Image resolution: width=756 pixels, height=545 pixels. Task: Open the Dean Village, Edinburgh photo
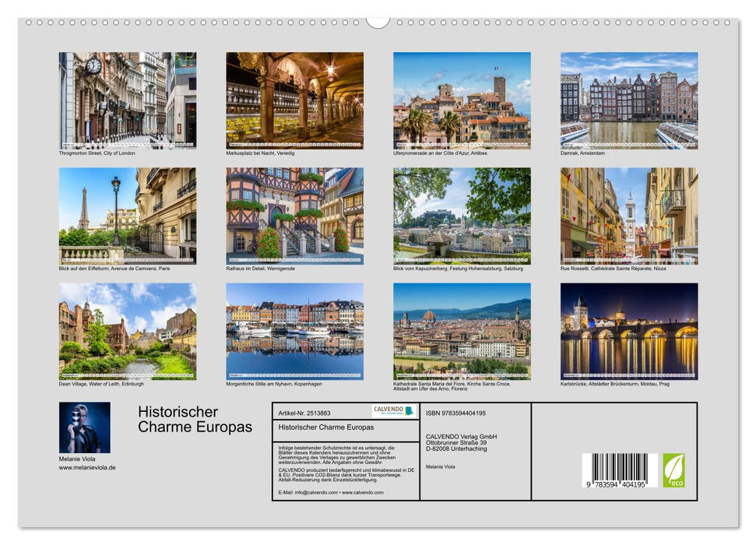tap(127, 332)
